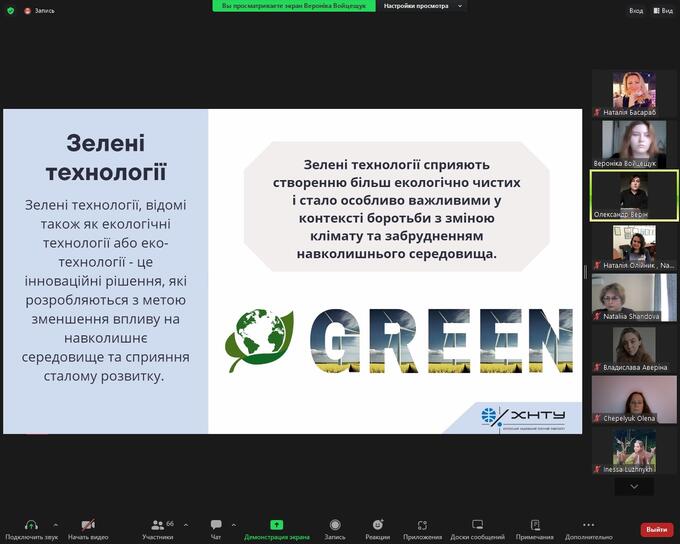Click the divider handle beside the video strip
680x544 pixels.
click(x=585, y=272)
